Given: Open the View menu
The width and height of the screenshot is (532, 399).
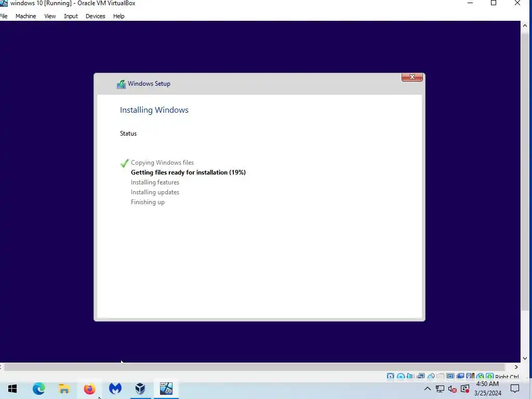Looking at the screenshot, I should point(50,16).
